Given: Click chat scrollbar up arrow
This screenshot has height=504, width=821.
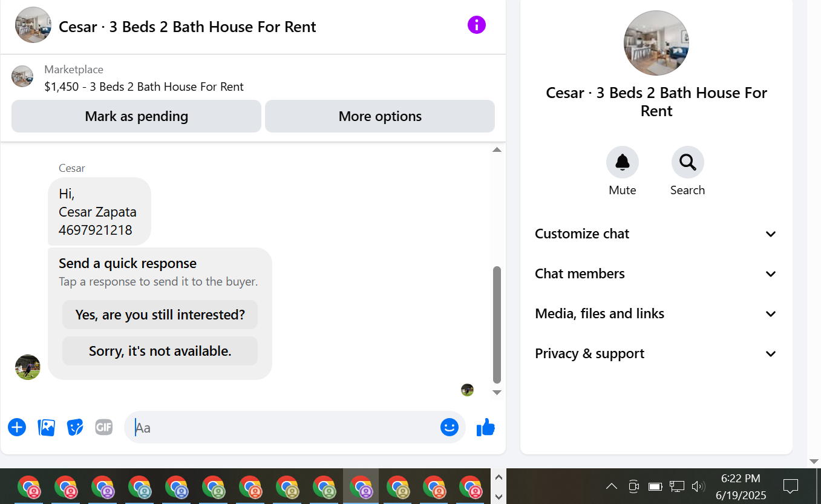Looking at the screenshot, I should pos(497,149).
